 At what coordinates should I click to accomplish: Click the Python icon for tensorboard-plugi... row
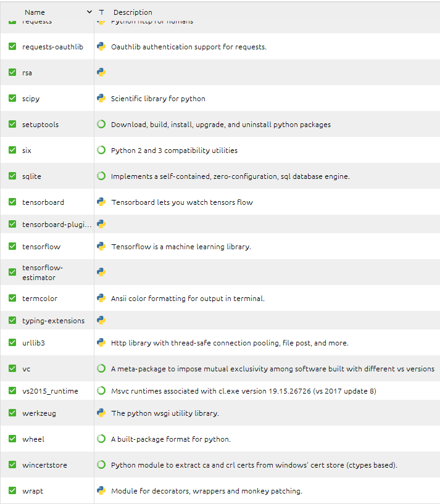(101, 224)
